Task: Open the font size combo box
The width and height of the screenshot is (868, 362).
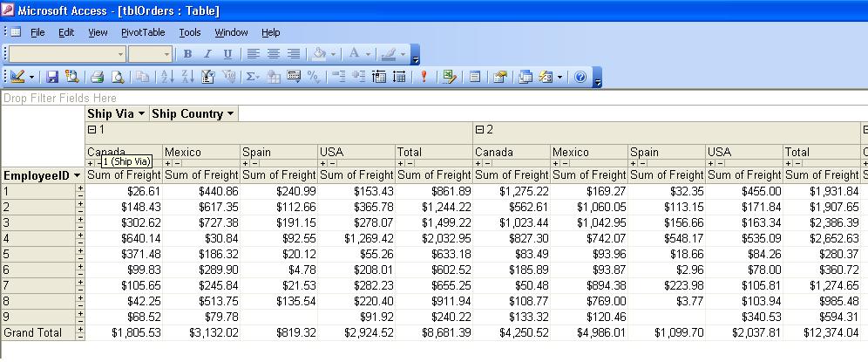Action: pos(151,54)
